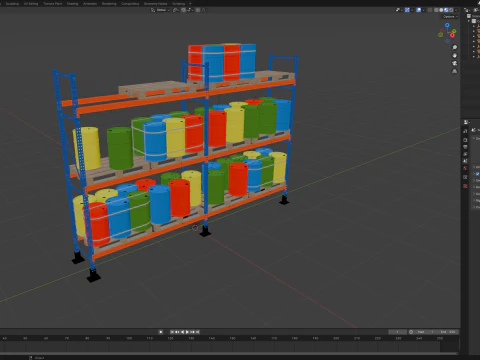This screenshot has width=480, height=360.
Task: Open the World properties tab
Action: (x=465, y=168)
